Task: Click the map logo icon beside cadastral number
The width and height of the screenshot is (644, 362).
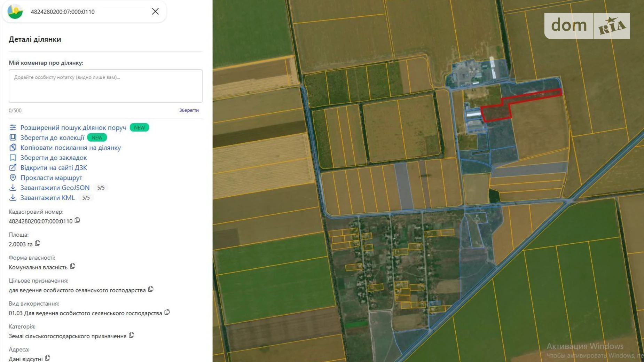Action: [x=15, y=11]
